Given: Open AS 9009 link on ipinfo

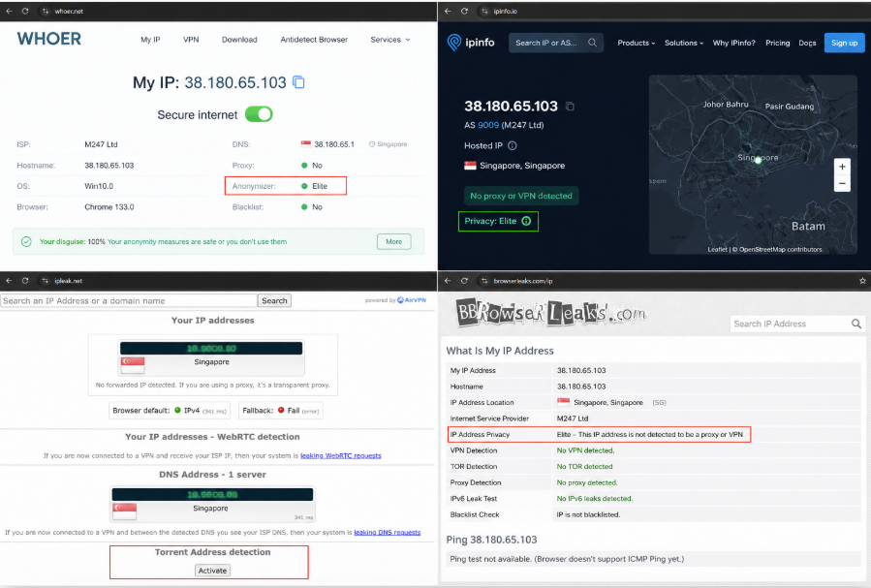Looking at the screenshot, I should click(488, 125).
